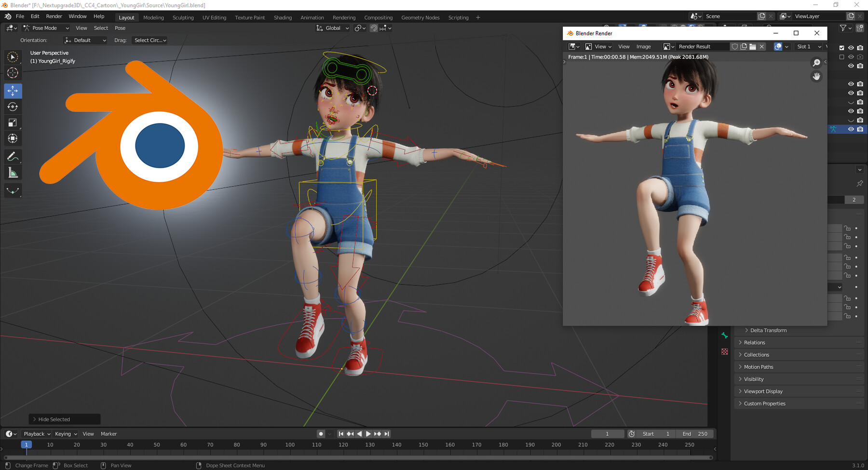
Task: Choose the Scale tool
Action: 13,123
